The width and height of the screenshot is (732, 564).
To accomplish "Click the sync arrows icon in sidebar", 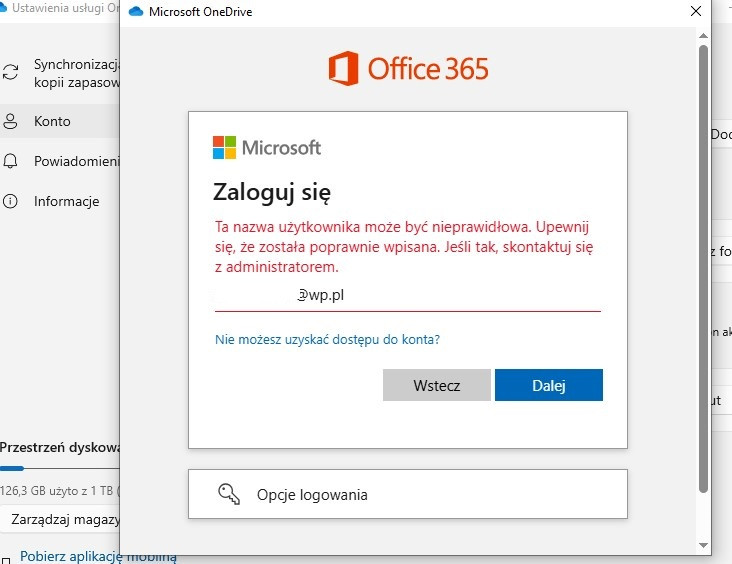I will [x=10, y=72].
